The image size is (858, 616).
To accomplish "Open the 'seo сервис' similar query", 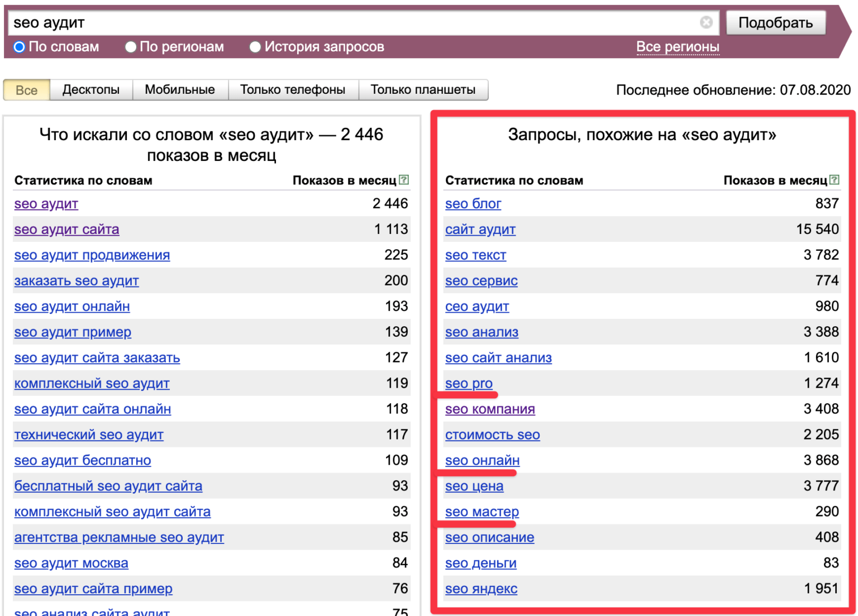I will 482,281.
